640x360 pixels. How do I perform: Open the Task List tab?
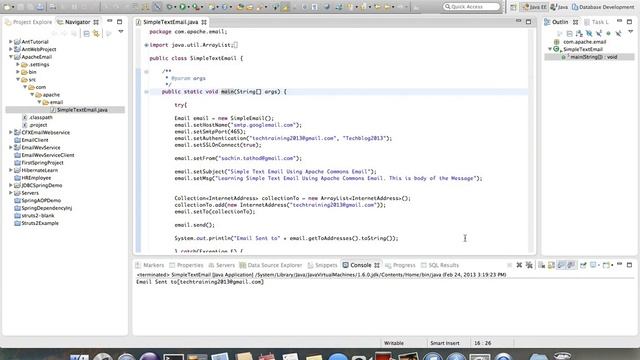(x=596, y=22)
